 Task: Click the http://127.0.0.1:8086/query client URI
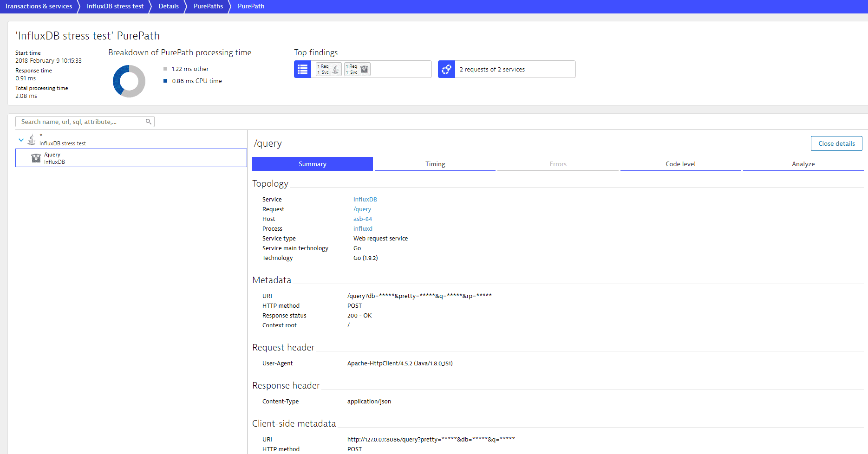pos(431,439)
